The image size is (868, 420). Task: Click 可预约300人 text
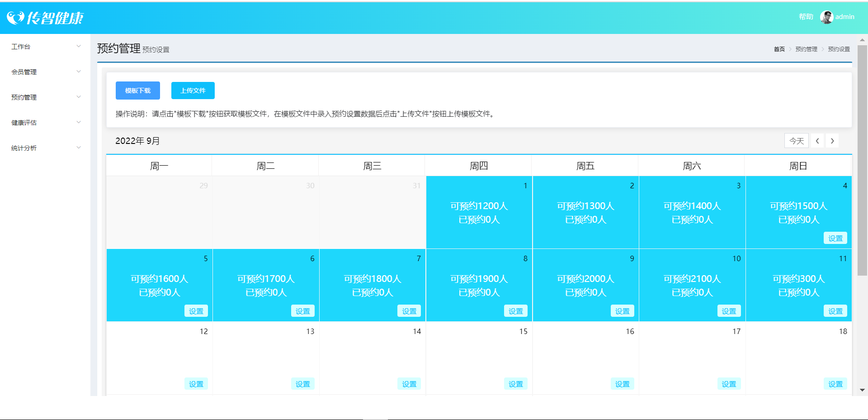pyautogui.click(x=799, y=279)
